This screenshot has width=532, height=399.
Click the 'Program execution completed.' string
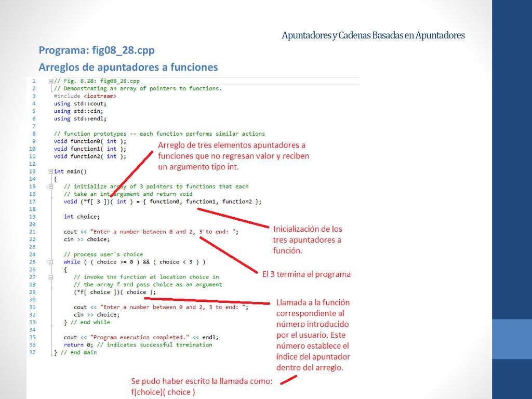[140, 338]
